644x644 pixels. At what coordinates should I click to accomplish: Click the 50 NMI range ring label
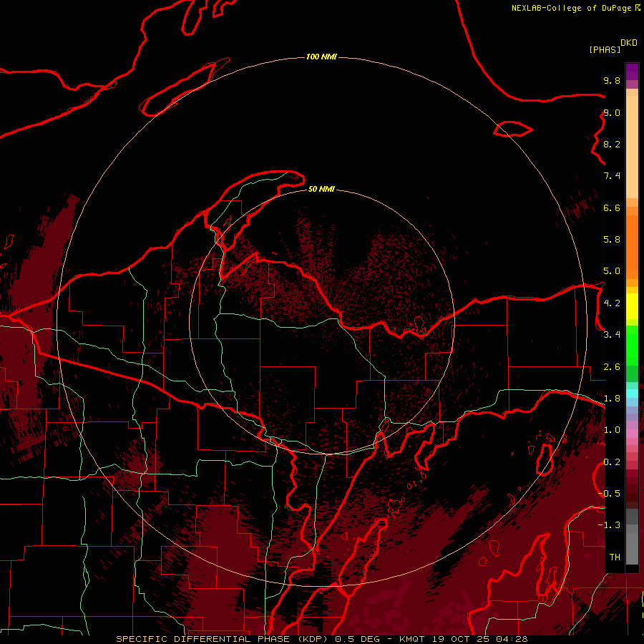tap(321, 189)
